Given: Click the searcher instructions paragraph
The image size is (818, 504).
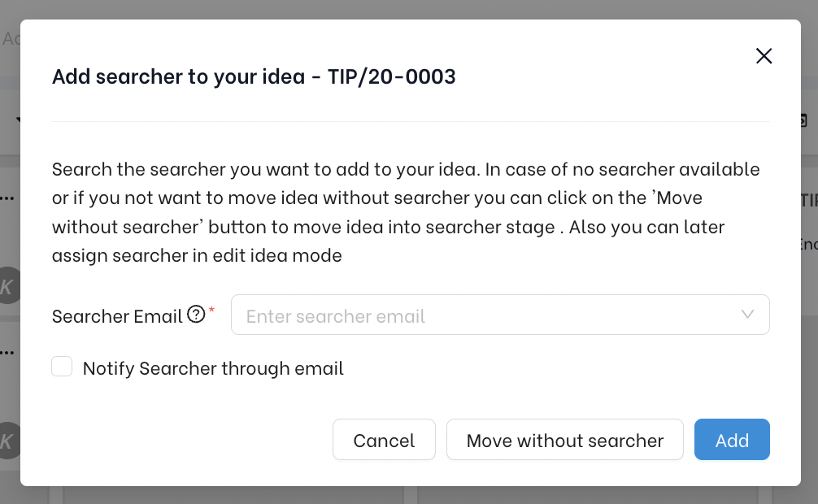Looking at the screenshot, I should 406,212.
